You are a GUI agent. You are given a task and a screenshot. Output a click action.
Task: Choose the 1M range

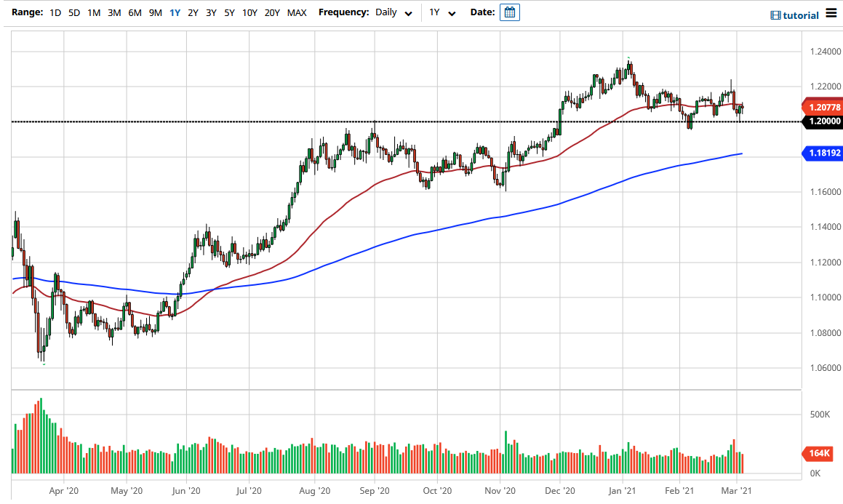[x=94, y=12]
